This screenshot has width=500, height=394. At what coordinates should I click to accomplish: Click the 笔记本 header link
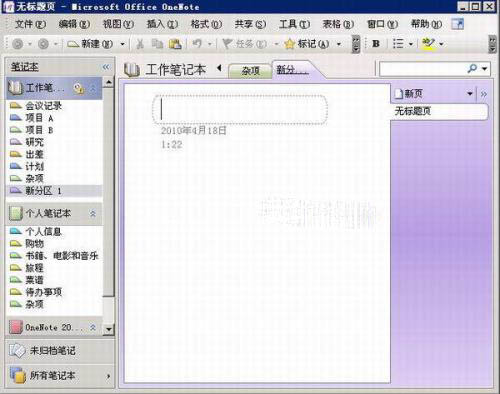point(25,67)
